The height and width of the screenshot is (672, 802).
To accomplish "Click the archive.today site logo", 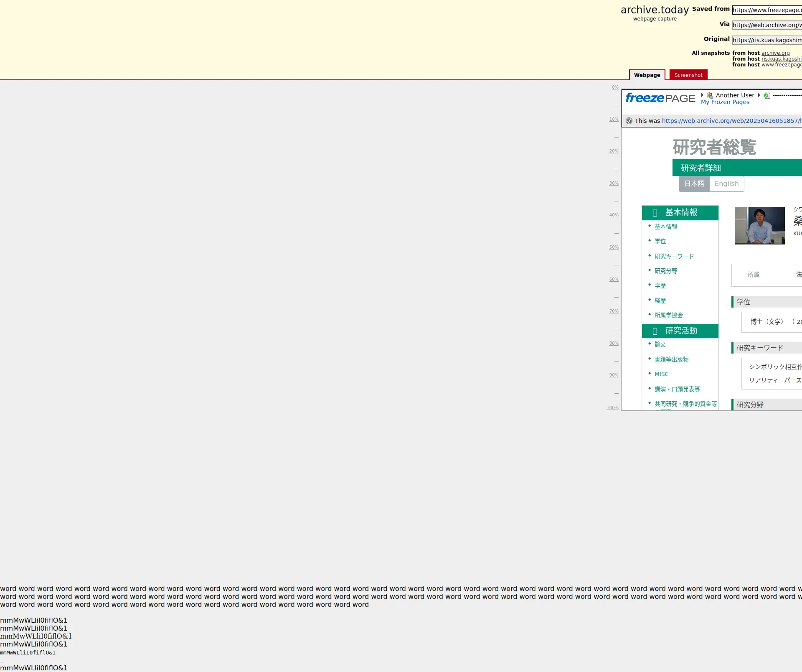I will point(655,10).
